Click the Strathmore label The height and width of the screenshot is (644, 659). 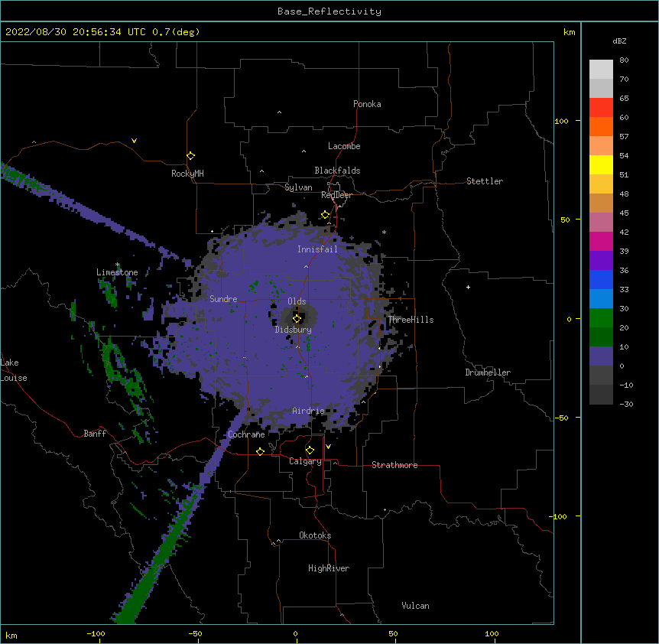point(394,465)
